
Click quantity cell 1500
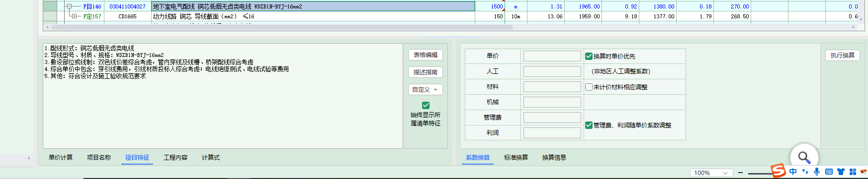490,6
